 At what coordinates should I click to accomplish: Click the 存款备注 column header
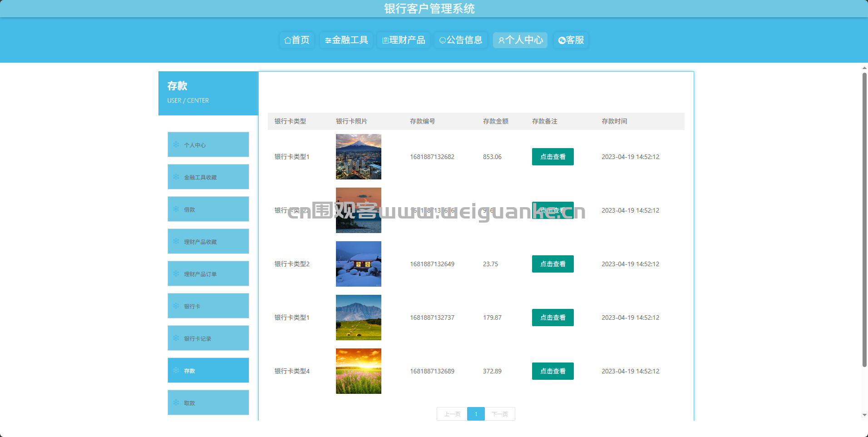tap(545, 121)
